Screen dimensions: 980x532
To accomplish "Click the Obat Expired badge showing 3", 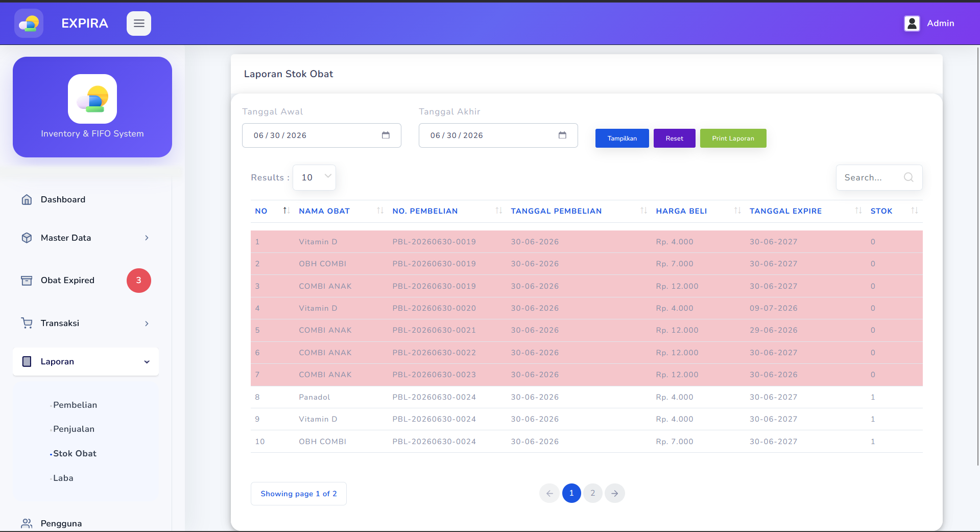I will click(139, 281).
